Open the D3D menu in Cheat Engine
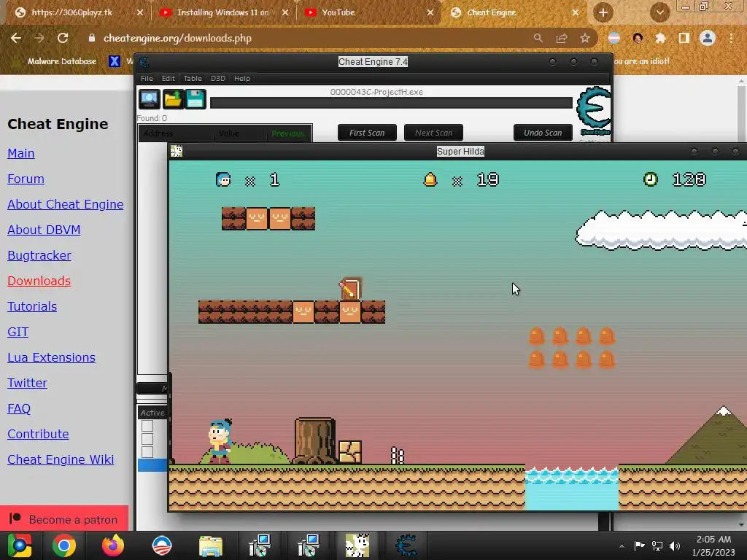 pyautogui.click(x=217, y=78)
